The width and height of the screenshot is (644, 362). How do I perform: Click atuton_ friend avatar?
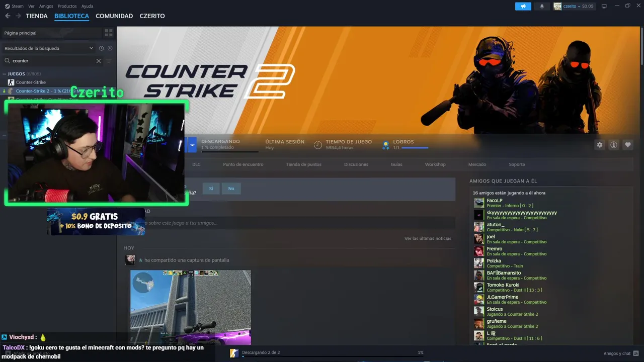point(479,227)
